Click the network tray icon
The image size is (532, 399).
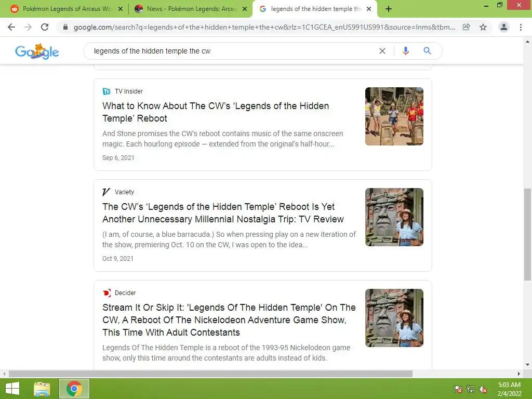471,390
